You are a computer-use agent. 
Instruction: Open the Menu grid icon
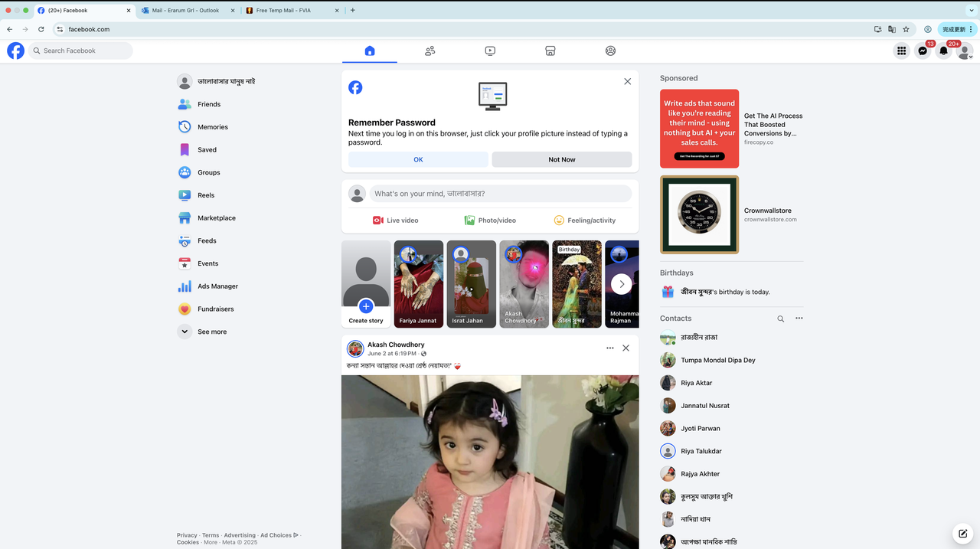pyautogui.click(x=902, y=51)
